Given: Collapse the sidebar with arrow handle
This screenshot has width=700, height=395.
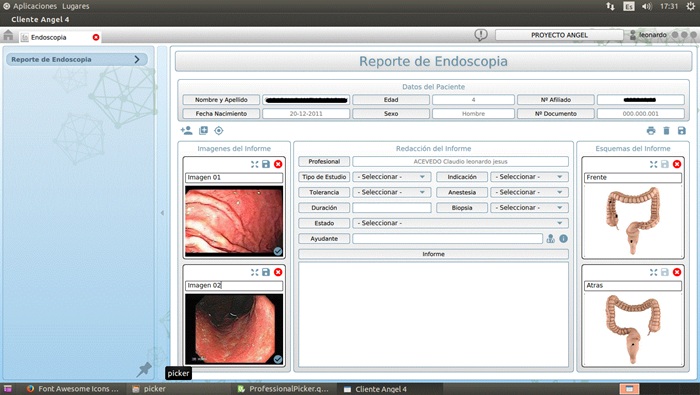Looking at the screenshot, I should click(x=162, y=213).
